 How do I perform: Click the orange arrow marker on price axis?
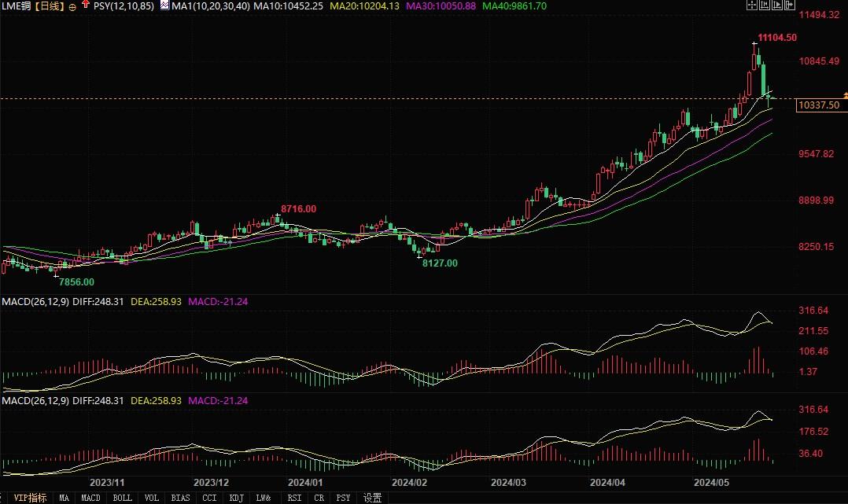pyautogui.click(x=844, y=95)
